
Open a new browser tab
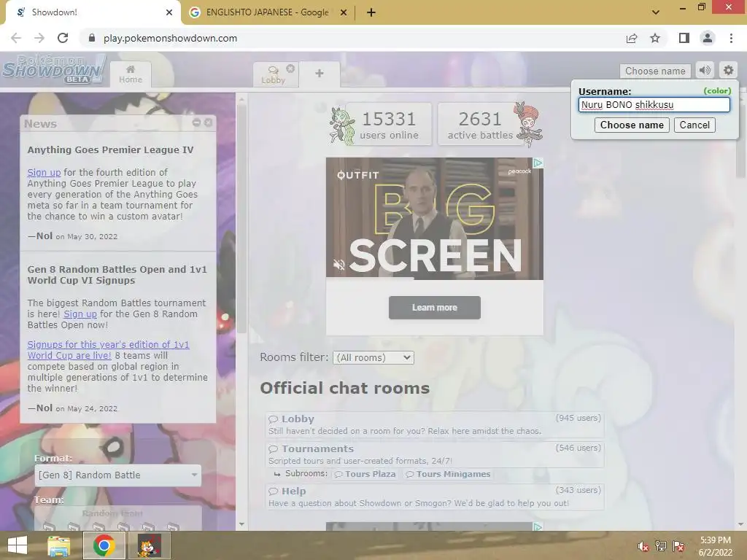[371, 12]
